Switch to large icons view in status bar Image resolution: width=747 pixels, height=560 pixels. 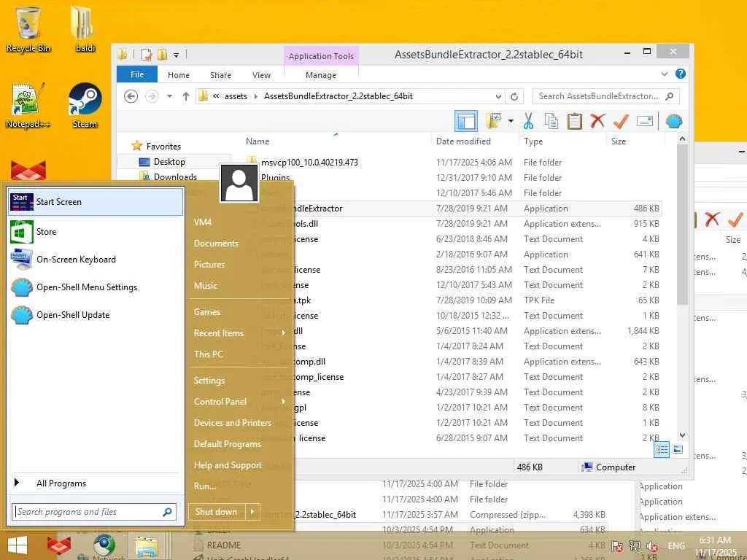click(x=678, y=449)
